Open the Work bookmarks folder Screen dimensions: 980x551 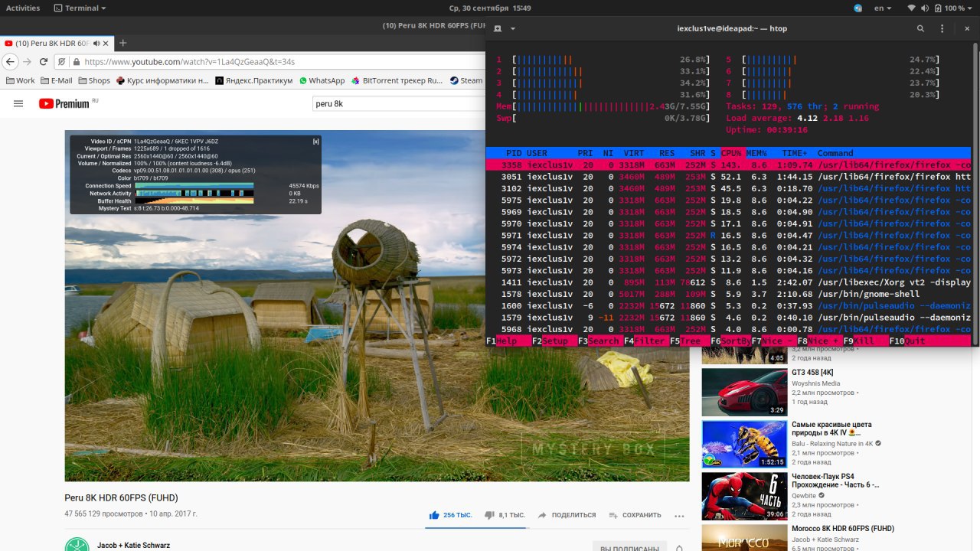tap(20, 80)
